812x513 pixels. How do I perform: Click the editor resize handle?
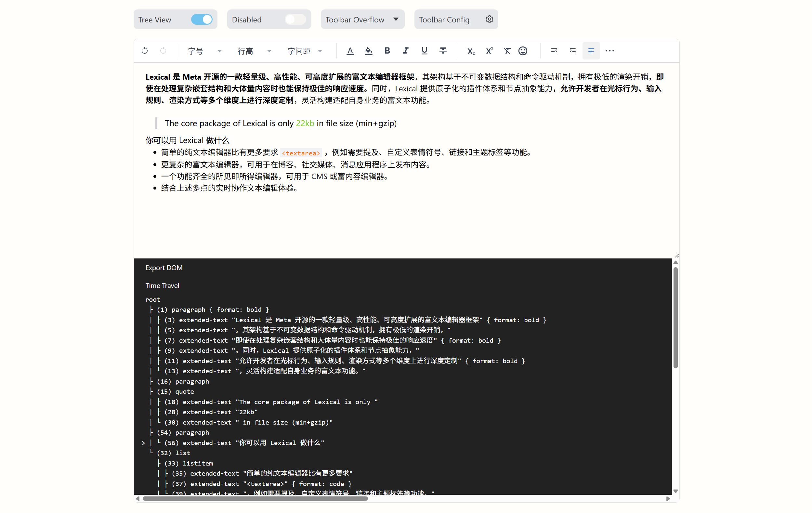676,256
